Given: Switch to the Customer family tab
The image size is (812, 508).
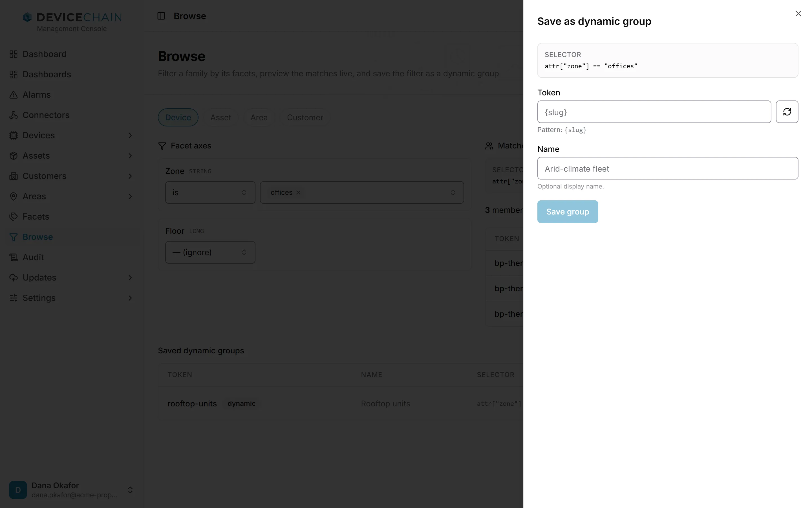Looking at the screenshot, I should 305,117.
